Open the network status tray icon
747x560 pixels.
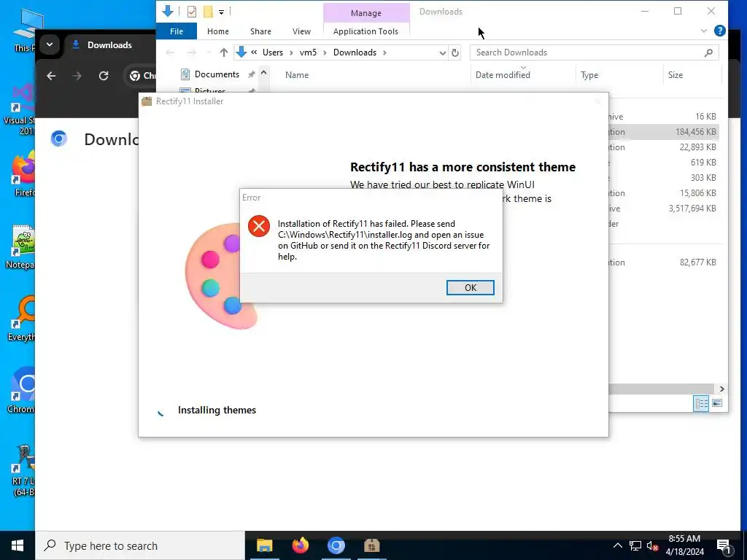635,545
